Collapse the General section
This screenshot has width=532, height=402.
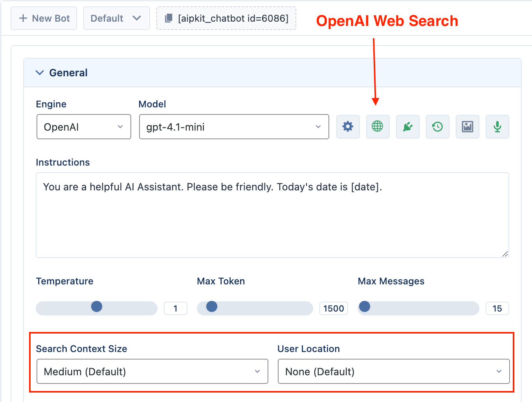tap(273, 73)
